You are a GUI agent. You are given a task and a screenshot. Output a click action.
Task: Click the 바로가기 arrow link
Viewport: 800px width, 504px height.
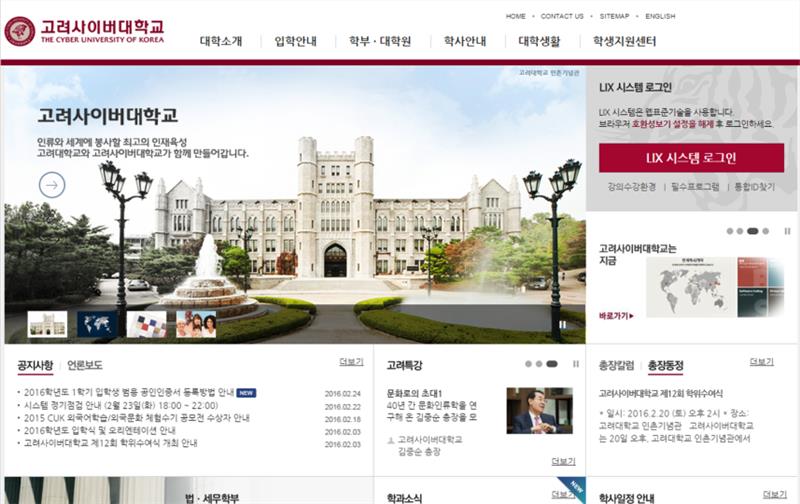[616, 316]
